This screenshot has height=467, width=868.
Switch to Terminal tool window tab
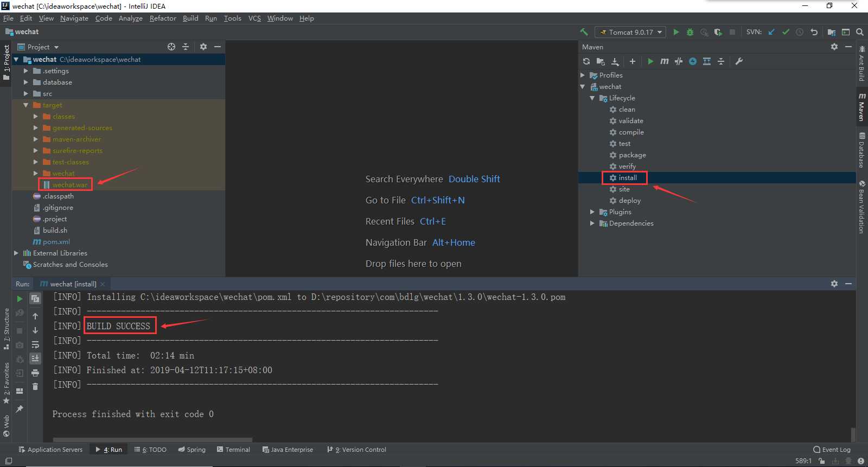point(233,450)
